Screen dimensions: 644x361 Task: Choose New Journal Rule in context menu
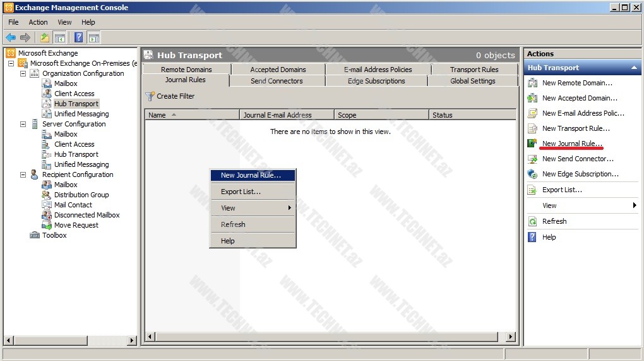pos(251,175)
